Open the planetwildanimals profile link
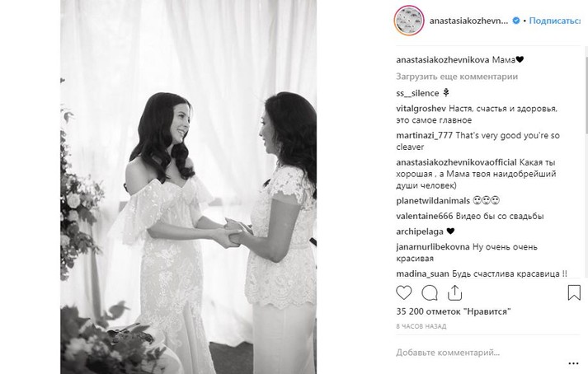The height and width of the screenshot is (374, 588). tap(433, 201)
